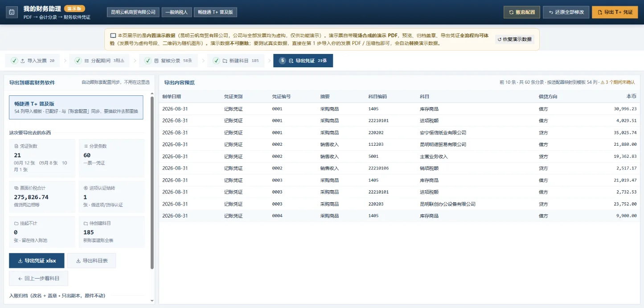Click the 凭证编号 column header

point(282,96)
